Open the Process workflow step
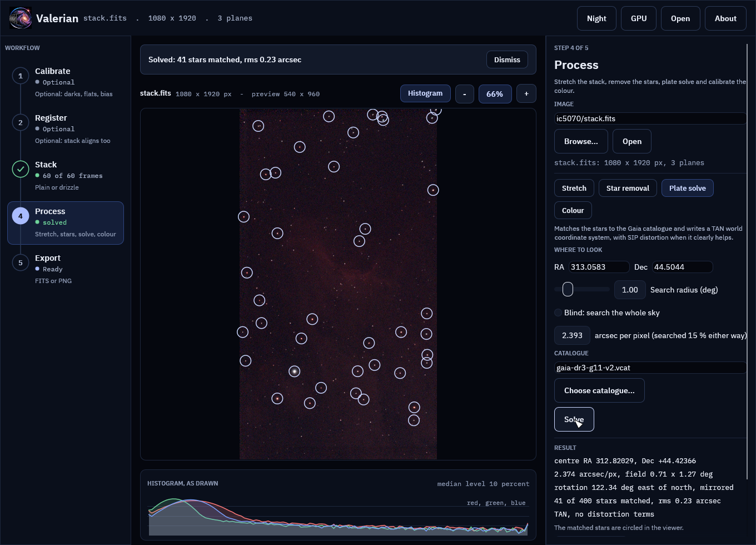 tap(66, 222)
